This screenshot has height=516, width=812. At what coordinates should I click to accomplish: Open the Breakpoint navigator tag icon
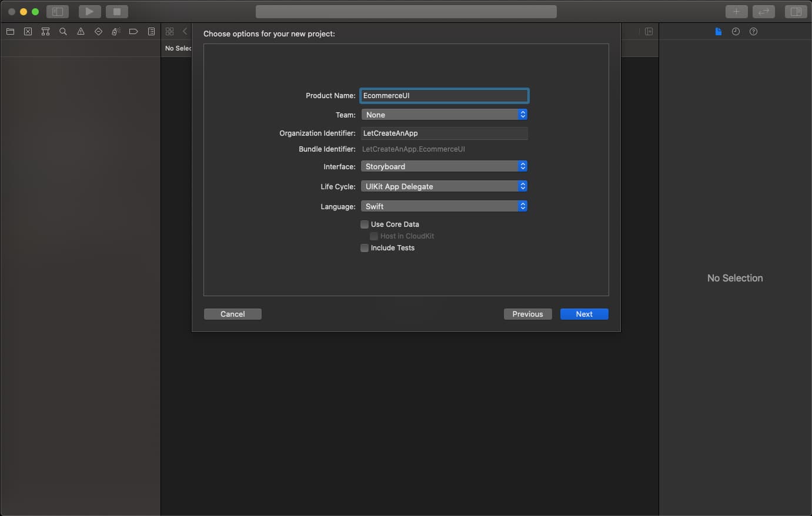(133, 32)
